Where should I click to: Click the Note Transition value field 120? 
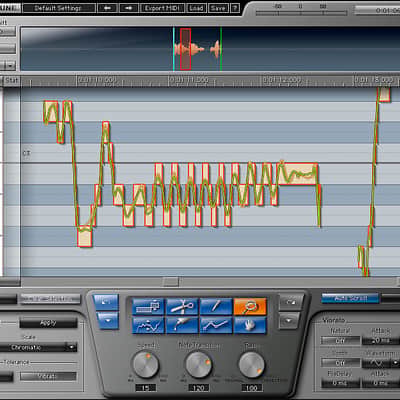click(198, 388)
